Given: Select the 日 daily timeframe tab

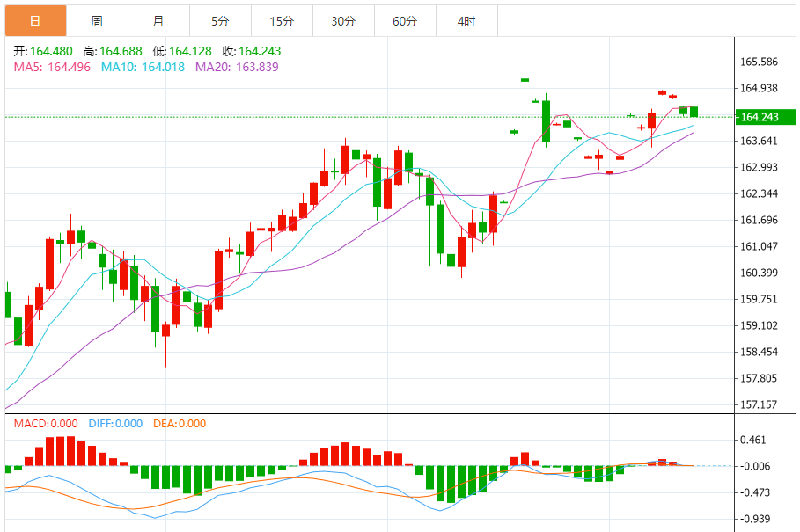Looking at the screenshot, I should 36,21.
